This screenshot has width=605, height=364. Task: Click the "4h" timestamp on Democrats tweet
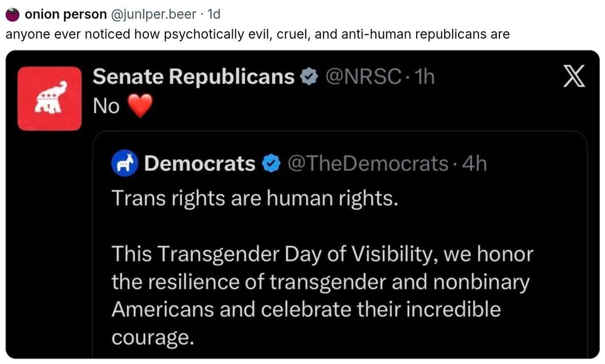point(474,163)
